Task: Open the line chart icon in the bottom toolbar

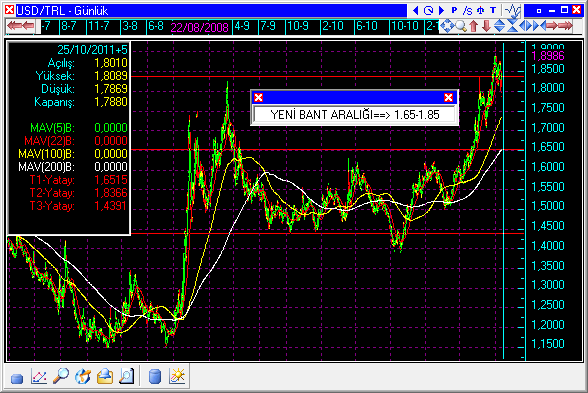Action: [x=39, y=376]
